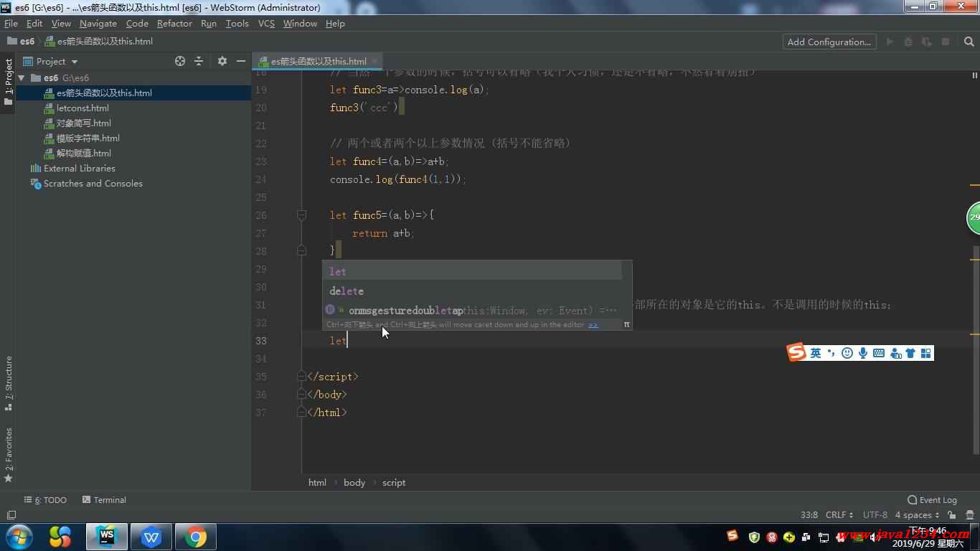Click Chrome icon in taskbar
The height and width of the screenshot is (551, 980).
(x=195, y=537)
